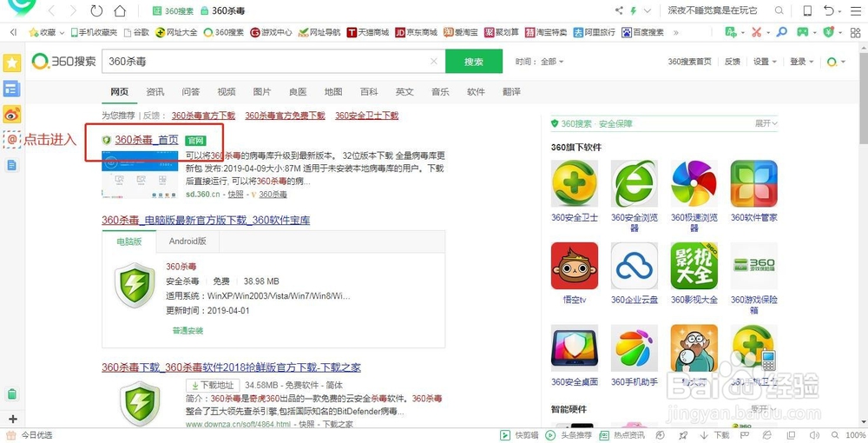Open 360安全浏览器 software icon
Image resolution: width=868 pixels, height=443 pixels.
click(635, 183)
